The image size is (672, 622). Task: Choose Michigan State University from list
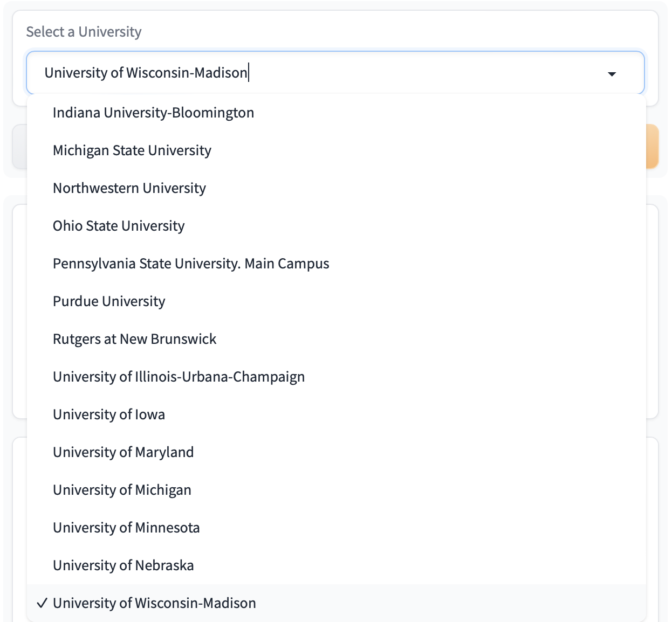(132, 150)
